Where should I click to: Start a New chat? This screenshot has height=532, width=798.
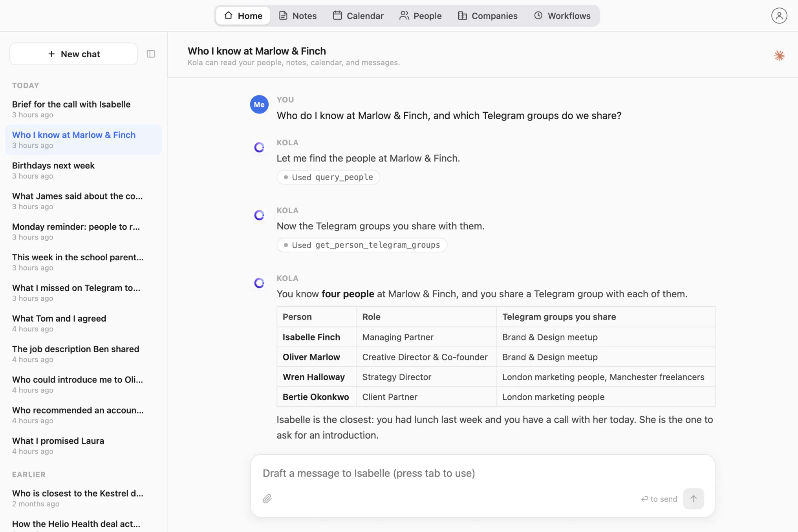coord(73,54)
